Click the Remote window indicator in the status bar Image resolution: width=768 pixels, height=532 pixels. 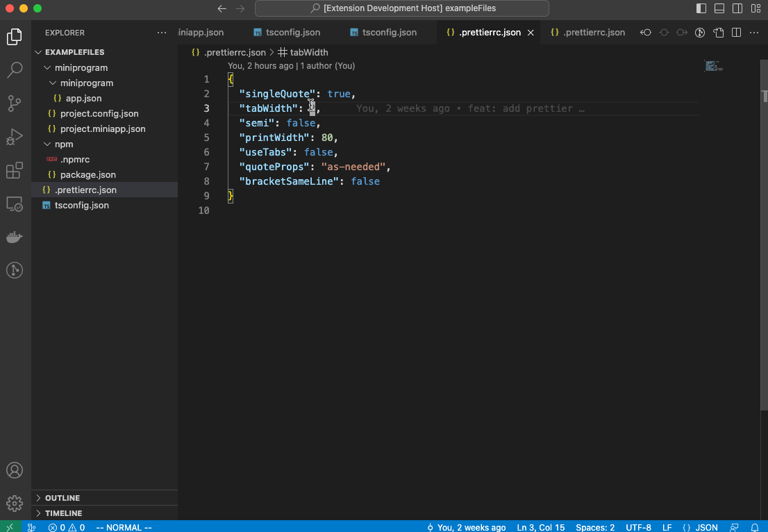[10, 527]
